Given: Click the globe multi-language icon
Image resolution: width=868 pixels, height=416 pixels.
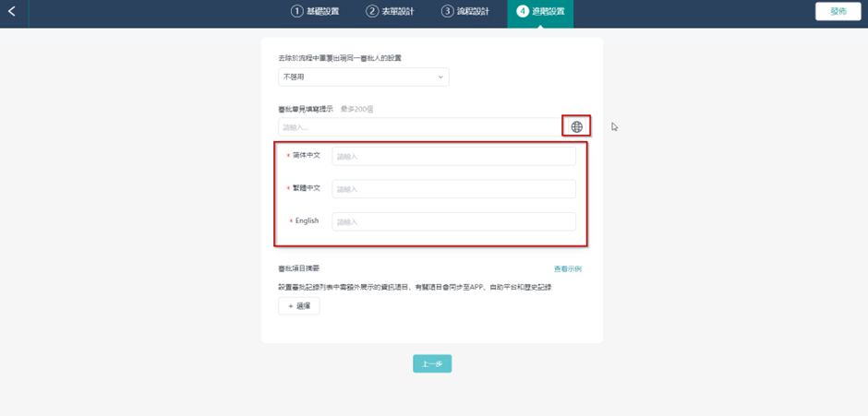Looking at the screenshot, I should 576,127.
